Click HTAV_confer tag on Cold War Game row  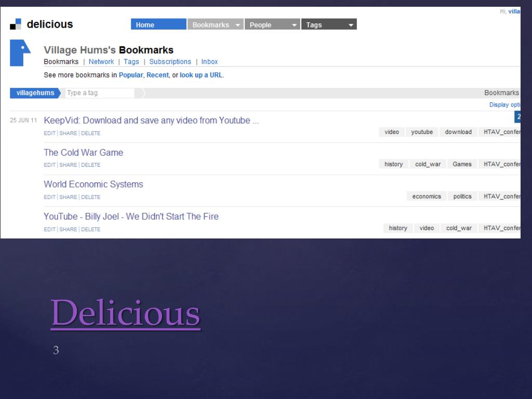click(499, 164)
